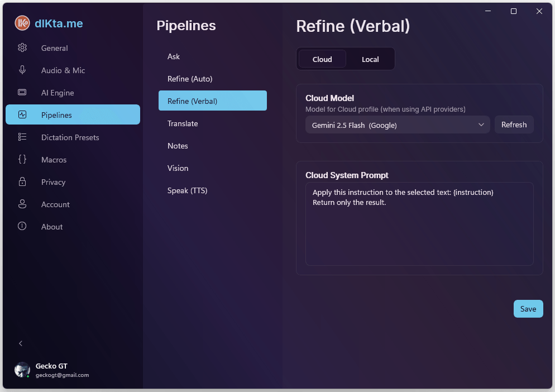Click the Gecko GT profile avatar
555x392 pixels.
pyautogui.click(x=22, y=370)
